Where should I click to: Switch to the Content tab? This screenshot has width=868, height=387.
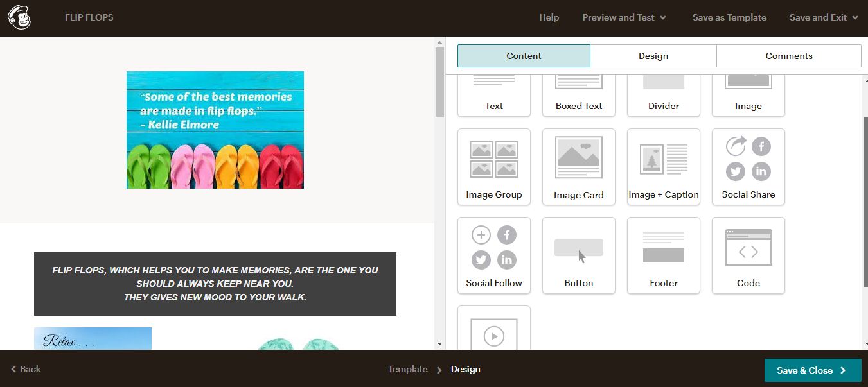click(x=524, y=56)
